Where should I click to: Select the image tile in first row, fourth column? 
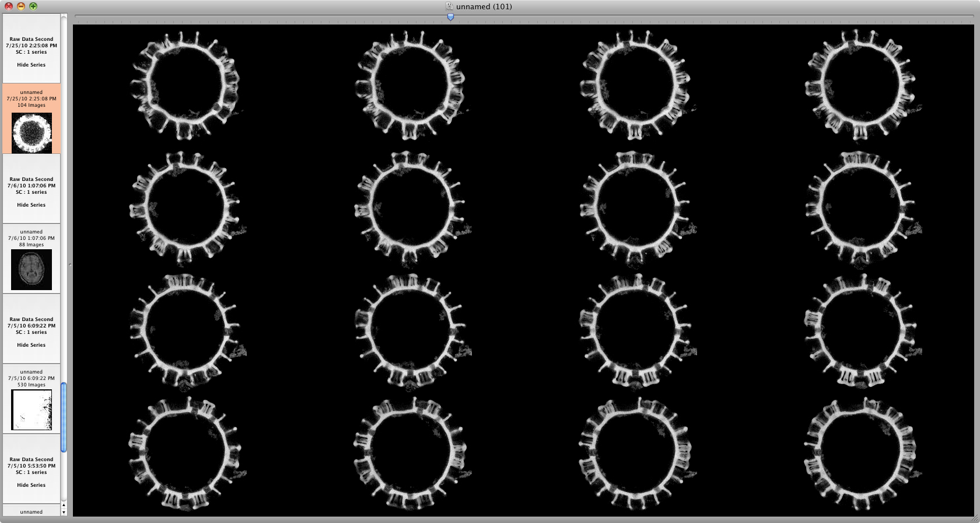point(861,86)
